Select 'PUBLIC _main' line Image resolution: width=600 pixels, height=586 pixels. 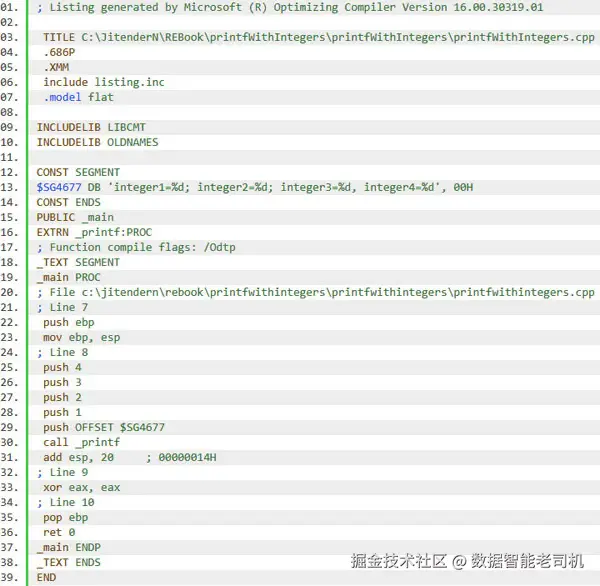[x=75, y=217]
